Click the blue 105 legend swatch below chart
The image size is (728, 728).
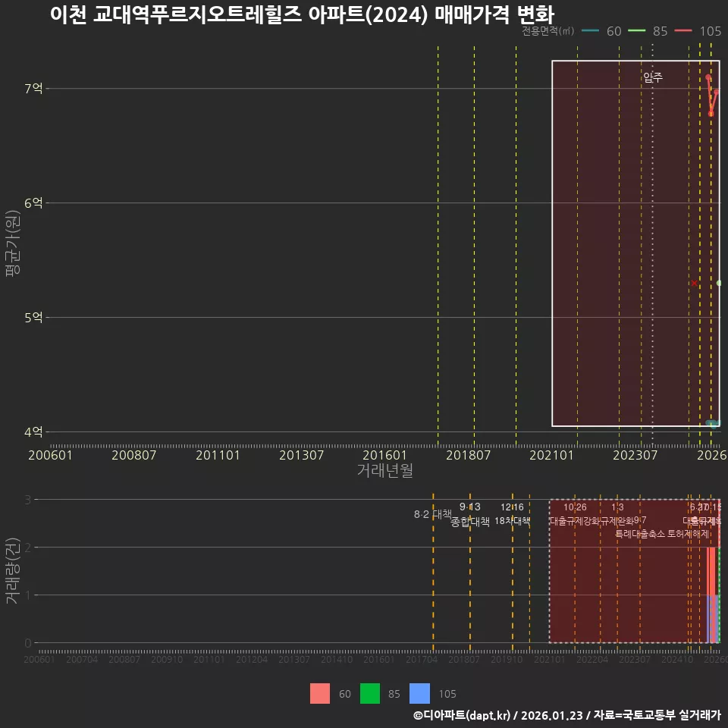[419, 693]
